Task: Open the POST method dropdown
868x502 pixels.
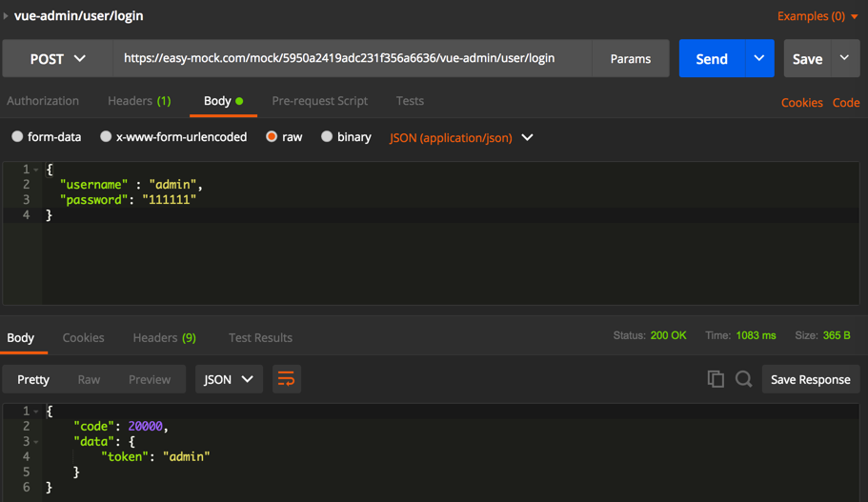Action: click(57, 59)
